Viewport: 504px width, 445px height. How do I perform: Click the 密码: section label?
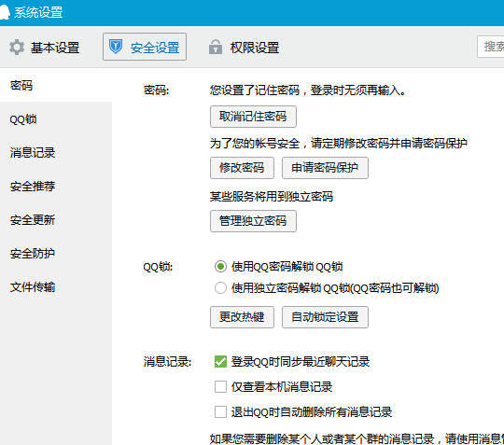tap(156, 90)
